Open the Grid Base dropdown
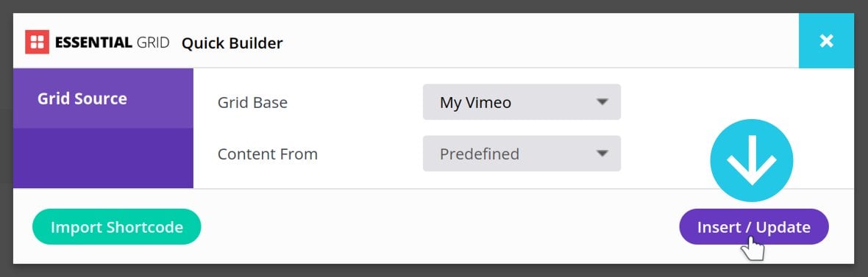Viewport: 868px width, 277px height. (x=522, y=101)
